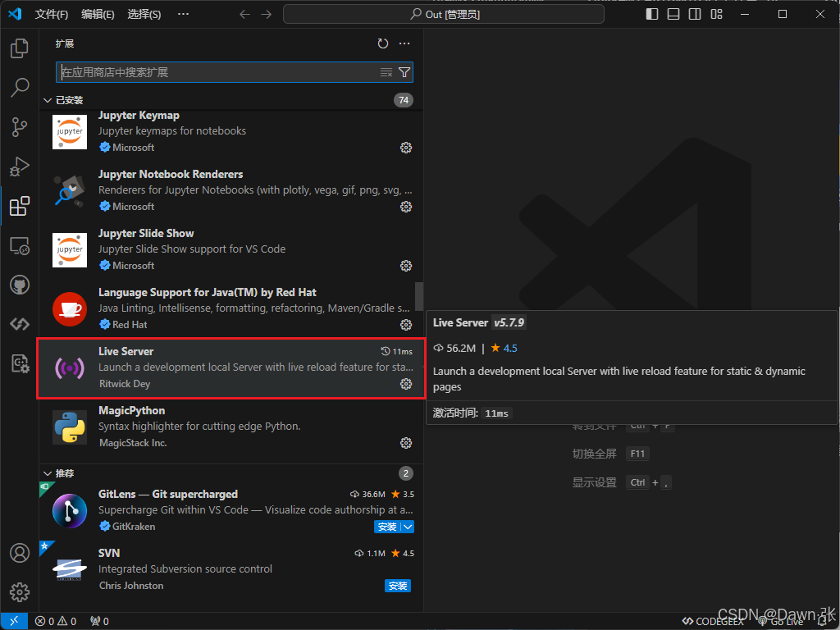Select GitLens — Git supercharged entry
Viewport: 840px width, 630px height.
coord(231,510)
